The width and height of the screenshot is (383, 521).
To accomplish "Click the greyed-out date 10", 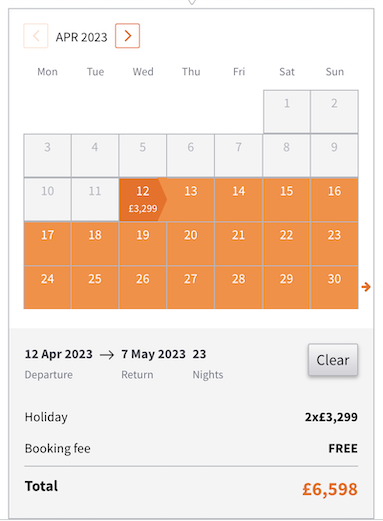I will tap(47, 199).
